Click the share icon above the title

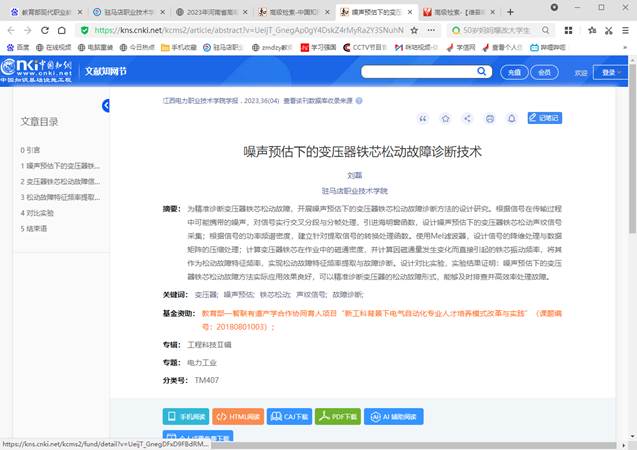[x=468, y=119]
